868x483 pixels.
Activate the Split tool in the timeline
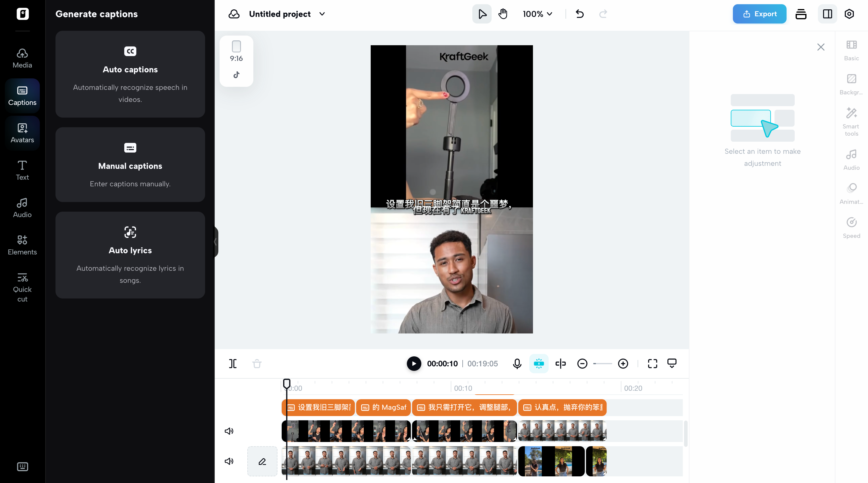(x=233, y=363)
